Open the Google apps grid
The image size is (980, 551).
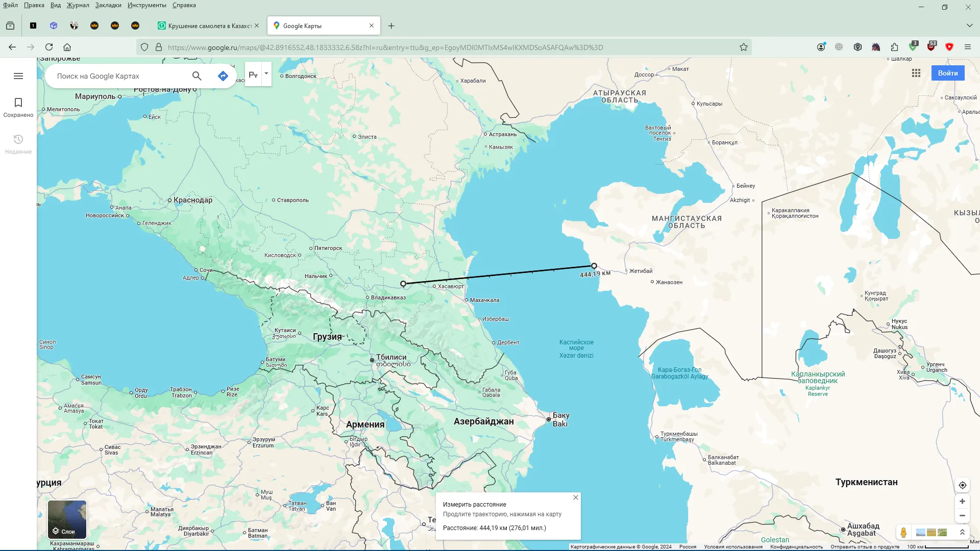click(916, 73)
